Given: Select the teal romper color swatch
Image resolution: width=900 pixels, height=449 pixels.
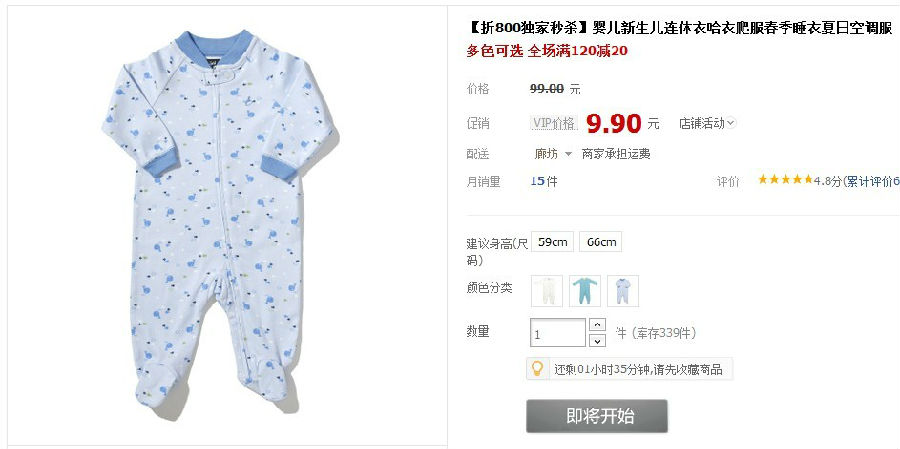Looking at the screenshot, I should 585,291.
